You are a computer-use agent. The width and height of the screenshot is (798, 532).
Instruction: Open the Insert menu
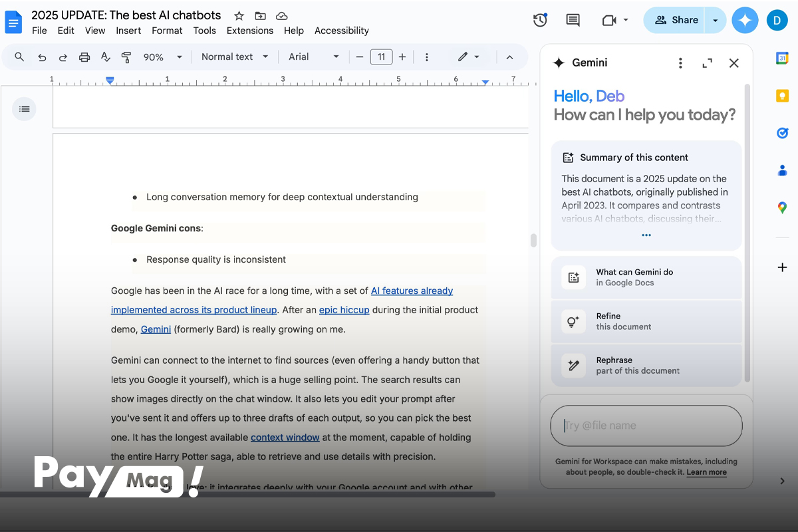[x=128, y=31]
